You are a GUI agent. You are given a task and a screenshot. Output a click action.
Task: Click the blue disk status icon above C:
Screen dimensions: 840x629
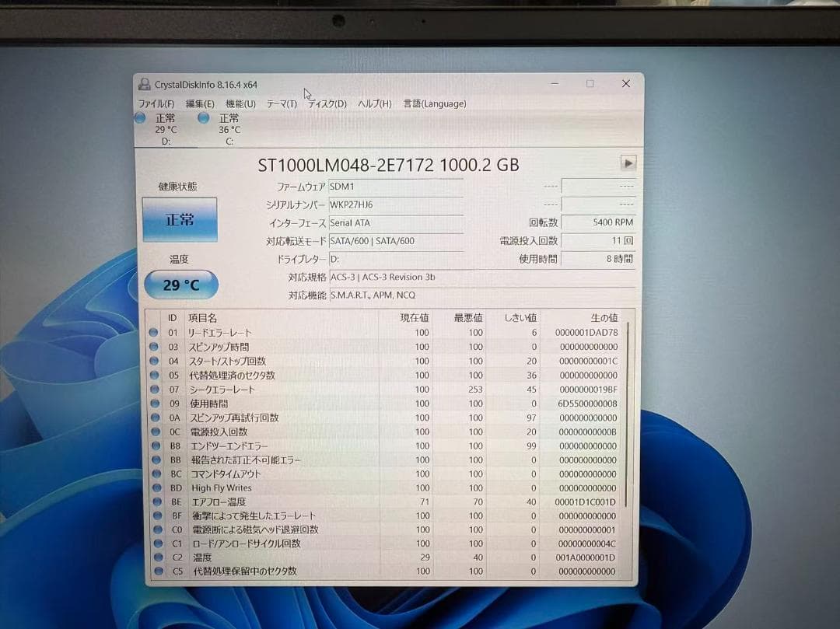point(203,117)
